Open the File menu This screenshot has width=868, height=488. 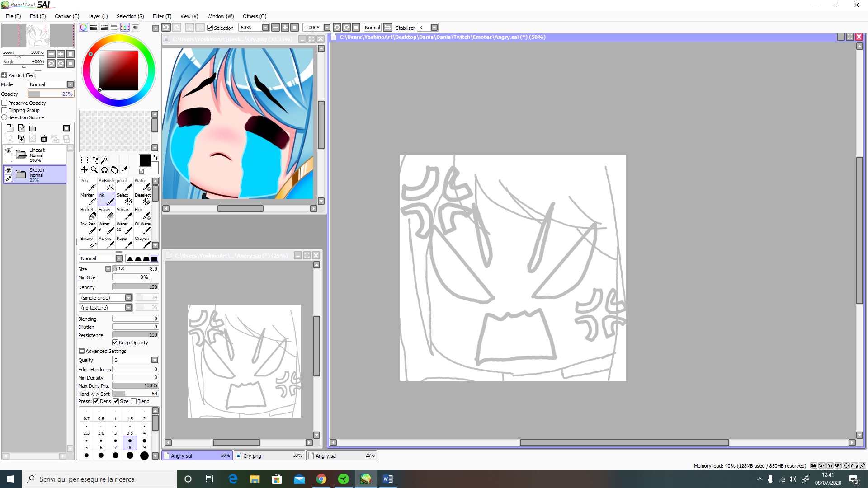tap(13, 16)
